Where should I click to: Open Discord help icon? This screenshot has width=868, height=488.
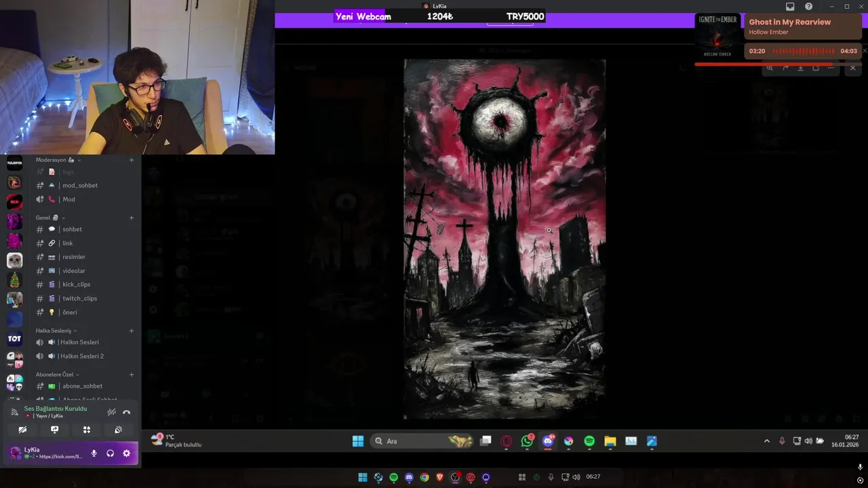[809, 6]
